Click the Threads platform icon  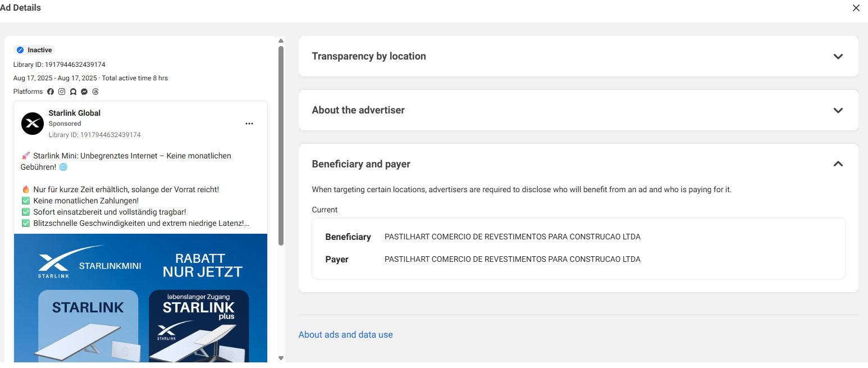(x=95, y=92)
